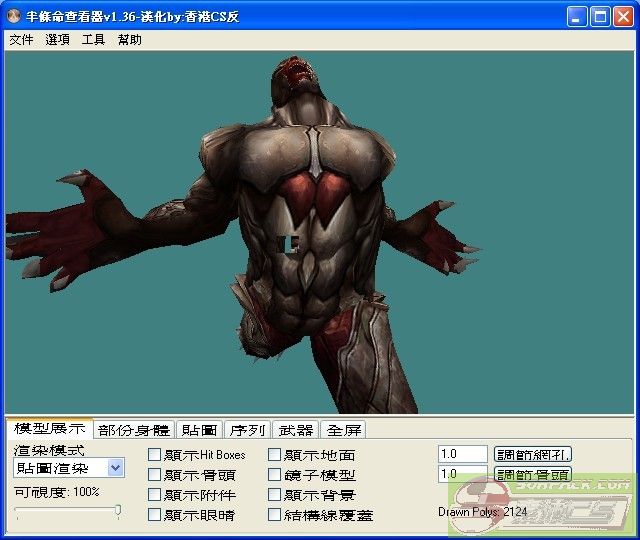
Task: Open the 幫助 menu
Action: point(130,40)
